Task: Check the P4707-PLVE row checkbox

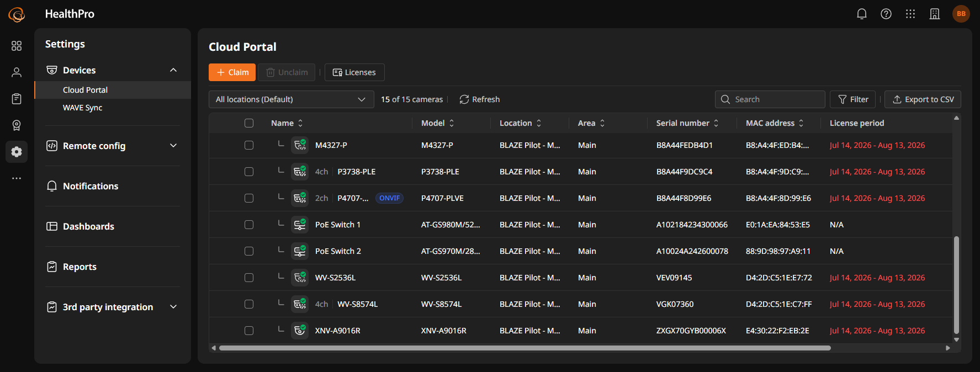Action: coord(249,198)
